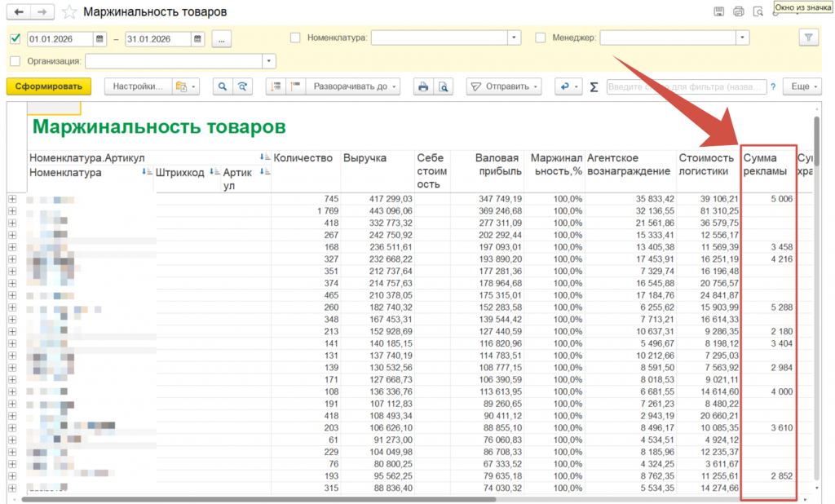Viewport: 835px width, 504px height.
Task: Open calendar picker for start date
Action: tap(99, 38)
